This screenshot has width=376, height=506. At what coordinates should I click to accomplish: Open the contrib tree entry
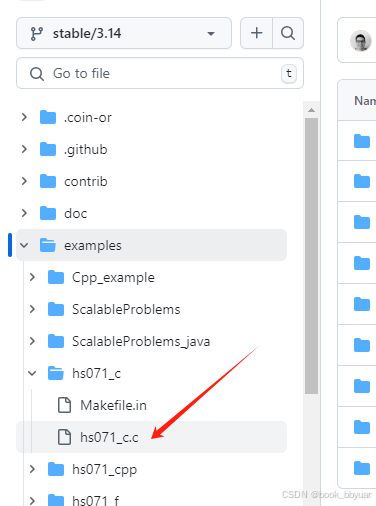pyautogui.click(x=86, y=181)
